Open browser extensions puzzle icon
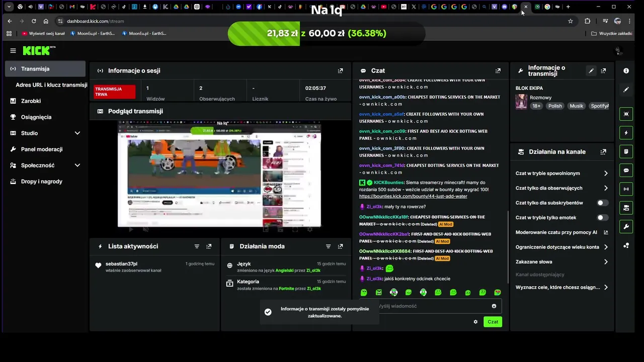The image size is (644, 362). pos(588,21)
